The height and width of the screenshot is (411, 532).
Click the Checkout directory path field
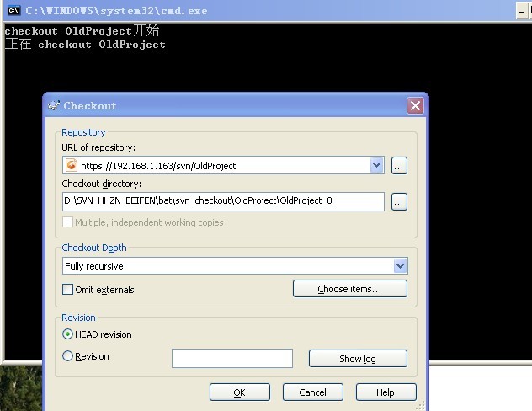coord(222,201)
